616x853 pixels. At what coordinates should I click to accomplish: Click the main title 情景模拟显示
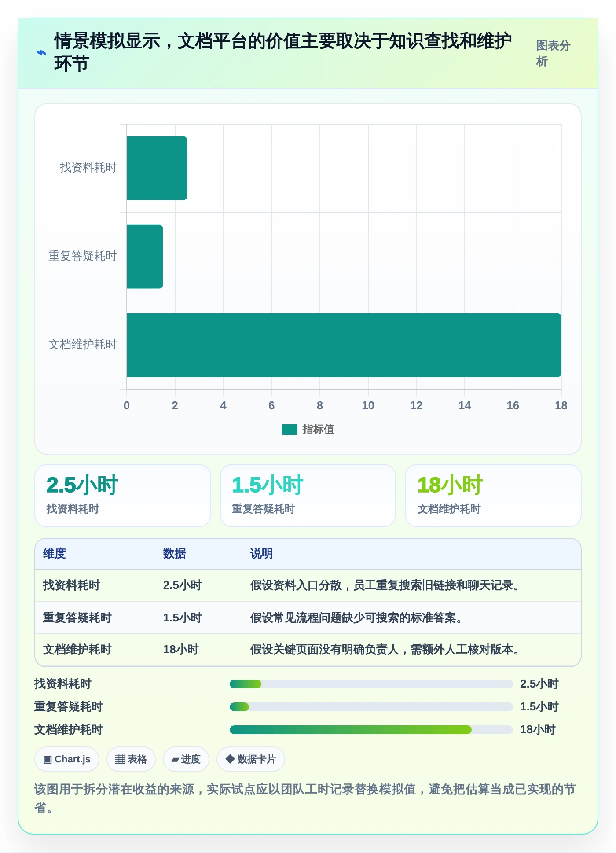tap(282, 52)
